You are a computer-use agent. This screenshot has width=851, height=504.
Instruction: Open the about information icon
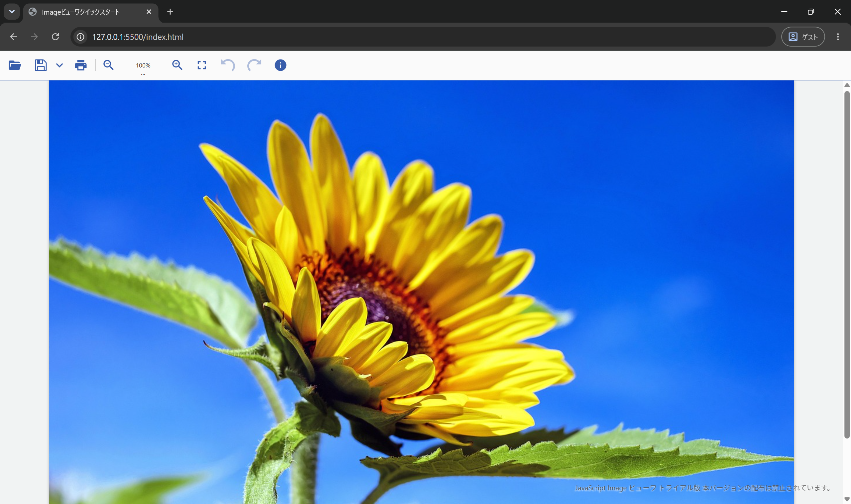[280, 65]
